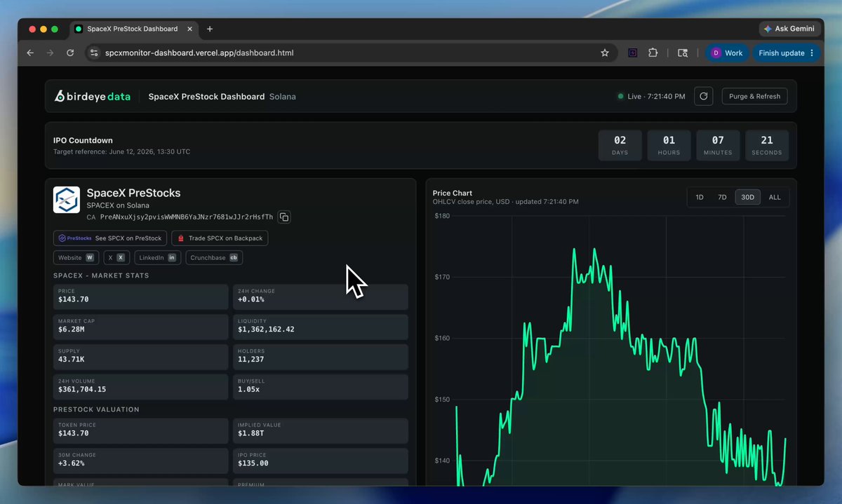
Task: Open the Ask Gemini button
Action: pyautogui.click(x=789, y=29)
